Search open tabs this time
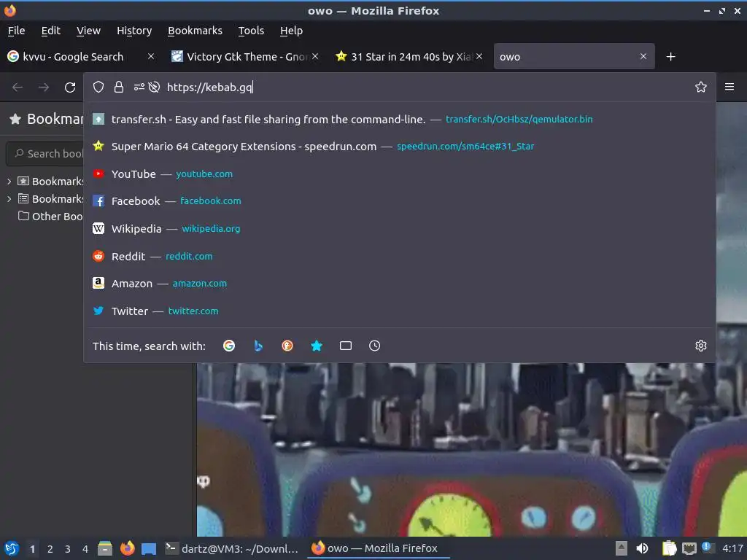Screen dimensions: 747x560 (346, 346)
